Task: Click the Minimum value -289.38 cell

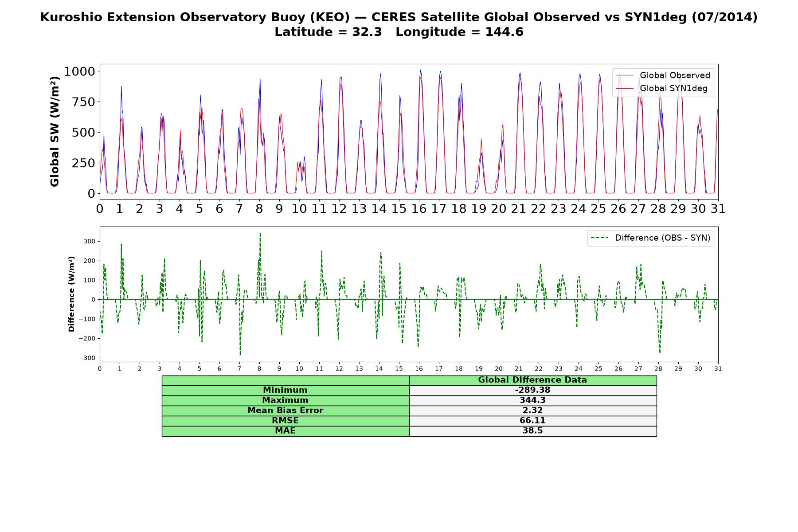Action: coord(532,390)
